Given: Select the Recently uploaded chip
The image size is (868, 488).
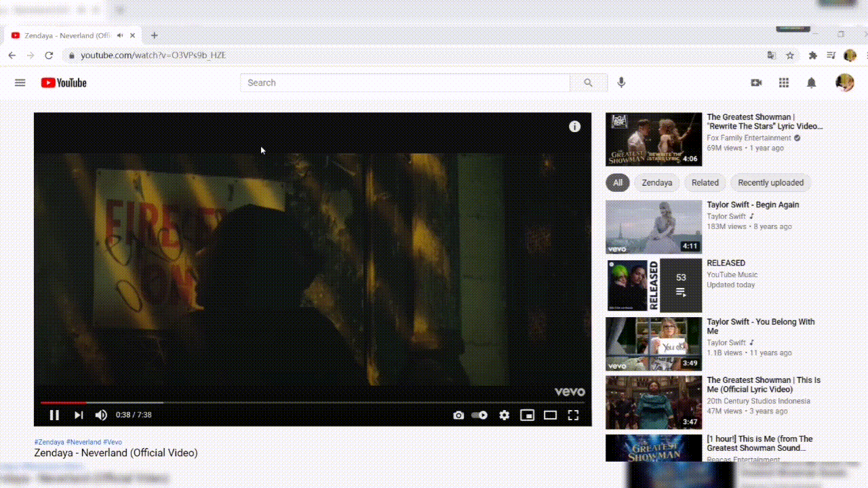Looking at the screenshot, I should pyautogui.click(x=771, y=182).
